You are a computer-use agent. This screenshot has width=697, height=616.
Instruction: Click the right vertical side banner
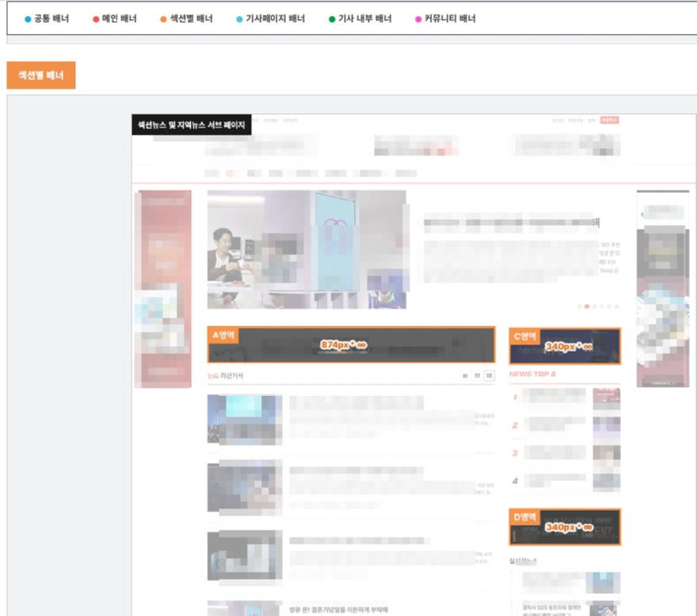(x=663, y=289)
